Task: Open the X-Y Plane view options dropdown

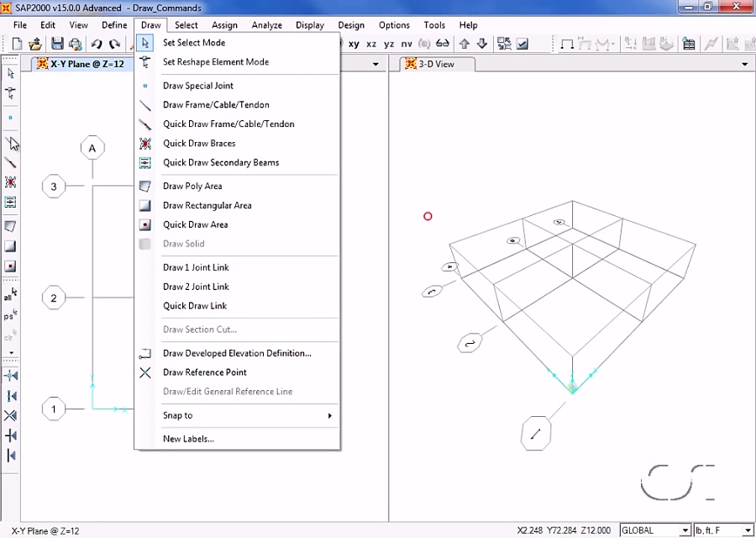Action: coord(375,64)
